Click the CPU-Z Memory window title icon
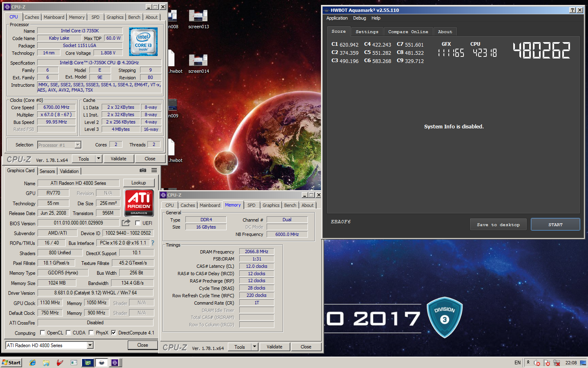This screenshot has width=588, height=368. point(163,195)
